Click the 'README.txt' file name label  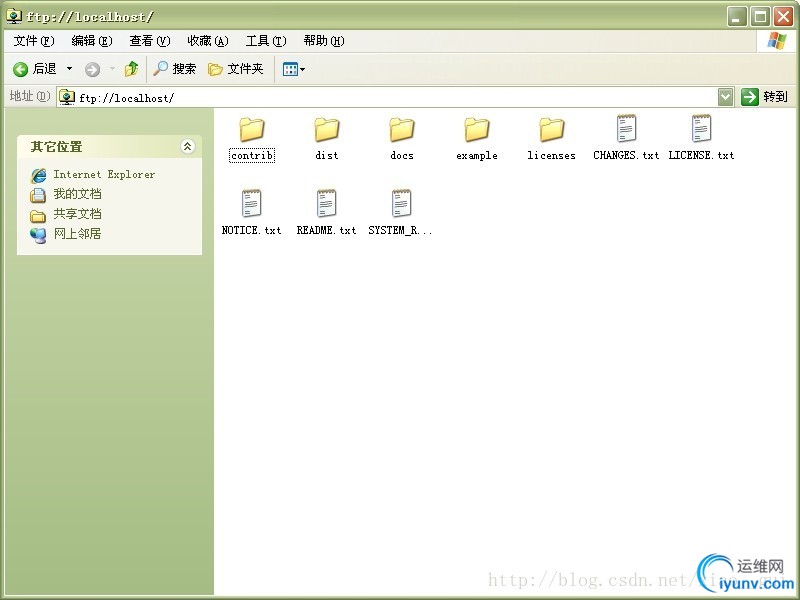point(327,231)
